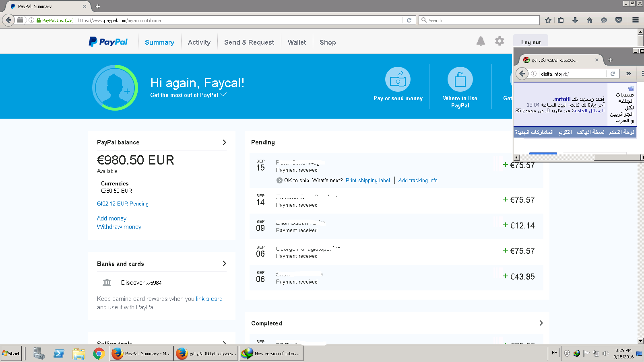This screenshot has width=644, height=362.
Task: Click the PayPal logo
Action: (x=108, y=42)
